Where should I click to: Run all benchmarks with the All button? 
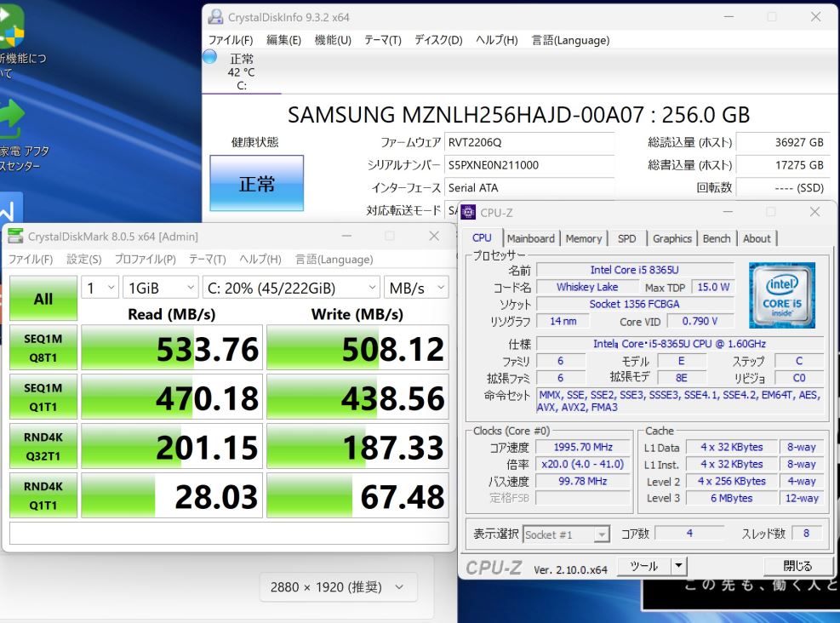coord(43,299)
